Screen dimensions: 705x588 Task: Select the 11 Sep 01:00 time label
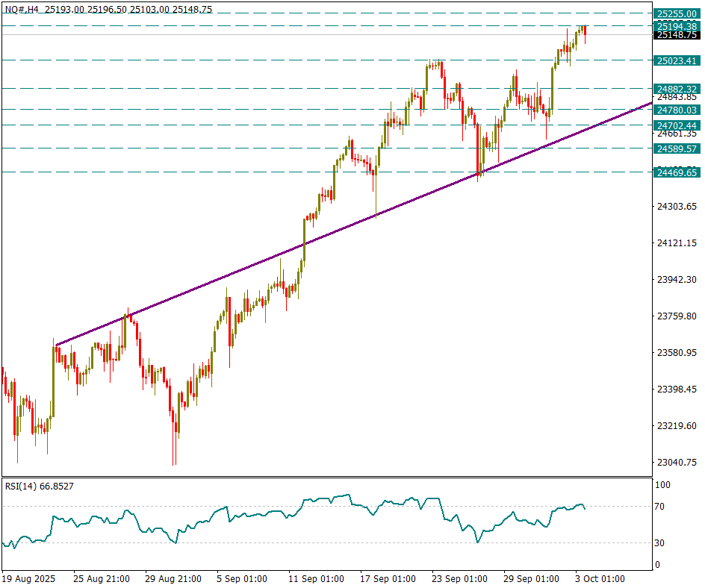[317, 578]
